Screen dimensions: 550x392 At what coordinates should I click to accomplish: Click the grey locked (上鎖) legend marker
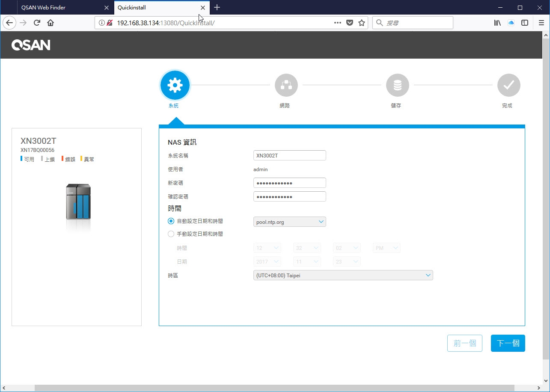point(42,159)
